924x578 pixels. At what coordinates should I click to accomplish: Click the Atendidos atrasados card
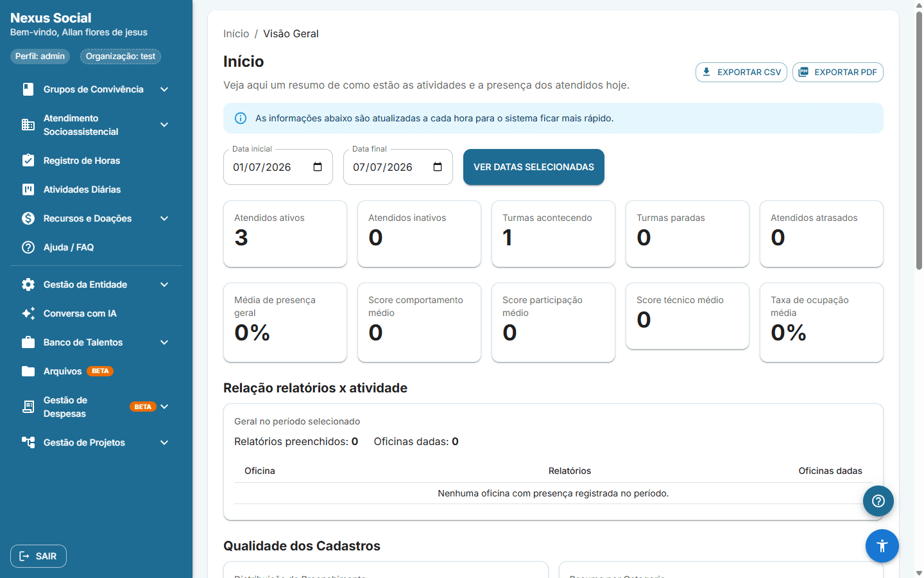coord(821,234)
